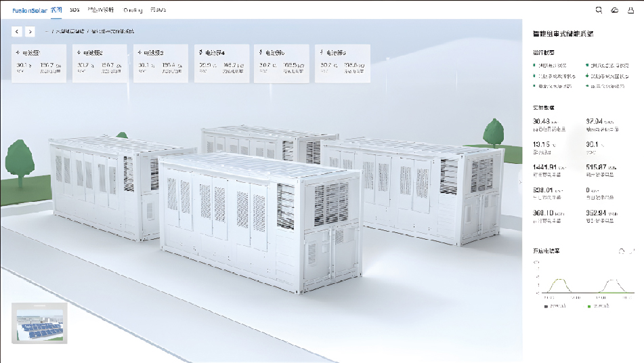Click the forward arrow navigation button

[x=30, y=31]
